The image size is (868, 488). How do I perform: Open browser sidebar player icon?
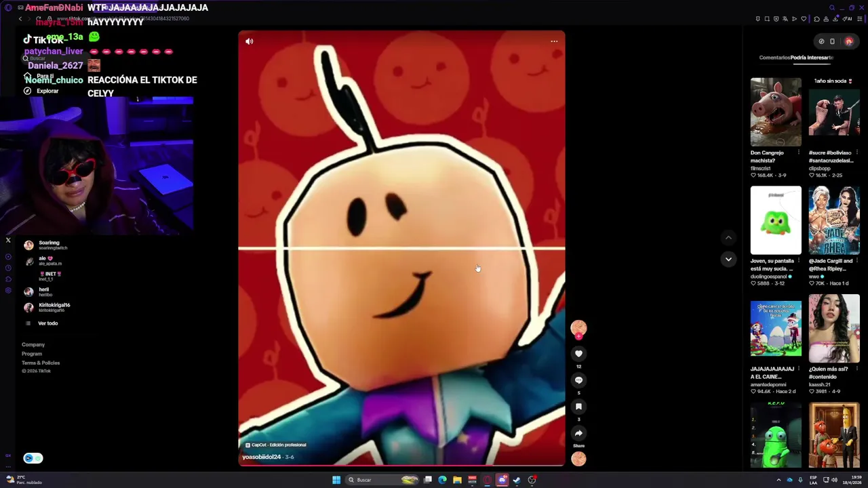point(8,257)
